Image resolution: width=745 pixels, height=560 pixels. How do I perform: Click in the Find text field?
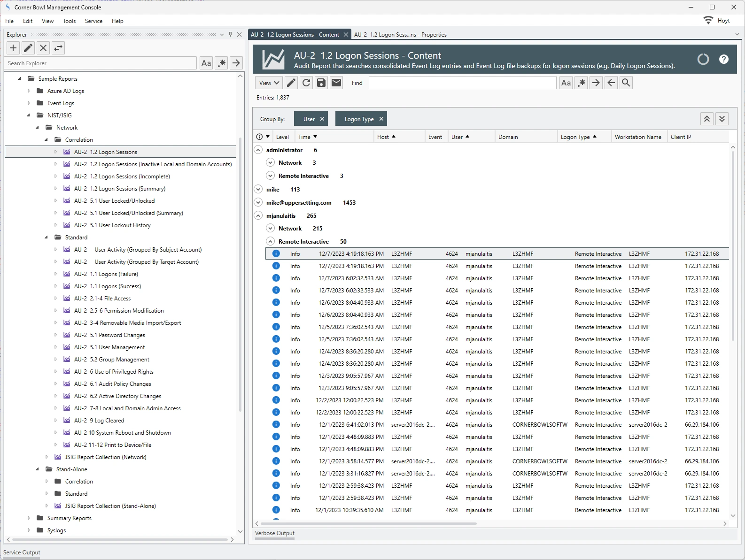coord(462,83)
